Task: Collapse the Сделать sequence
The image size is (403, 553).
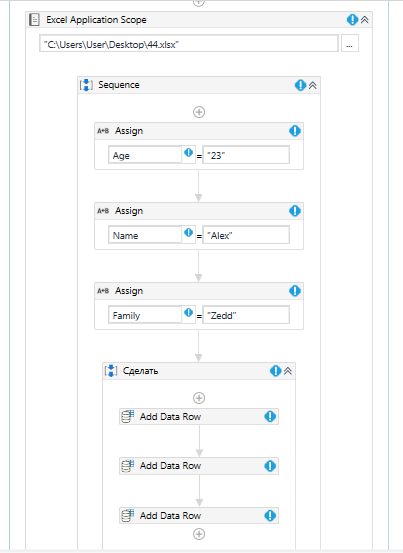Action: click(288, 371)
